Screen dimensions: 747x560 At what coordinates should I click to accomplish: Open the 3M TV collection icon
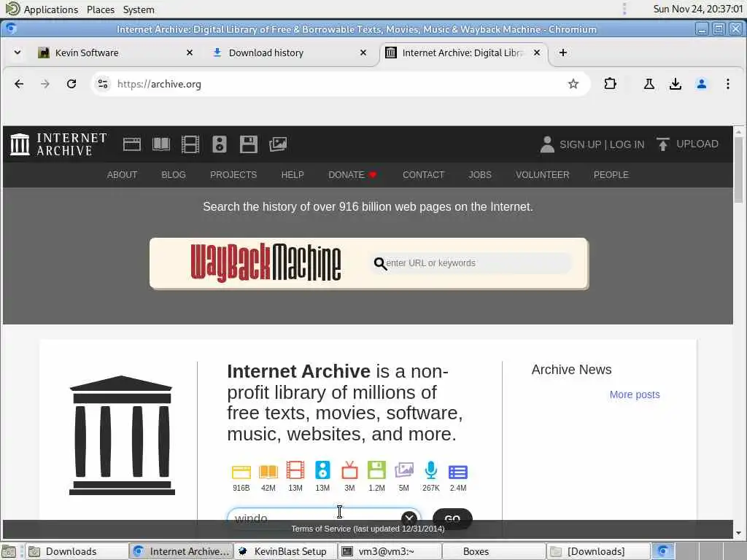(349, 470)
